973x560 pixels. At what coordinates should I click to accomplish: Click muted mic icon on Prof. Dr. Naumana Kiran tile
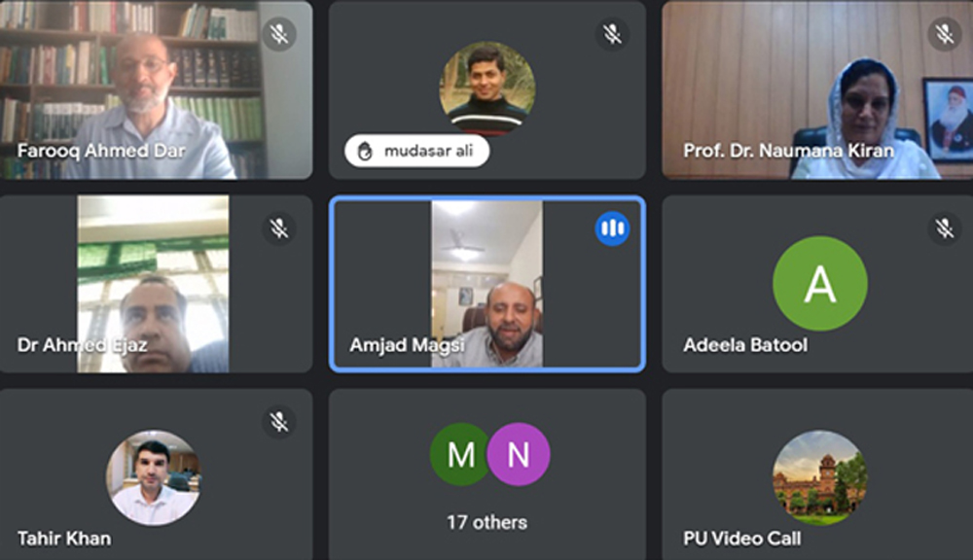coord(945,34)
